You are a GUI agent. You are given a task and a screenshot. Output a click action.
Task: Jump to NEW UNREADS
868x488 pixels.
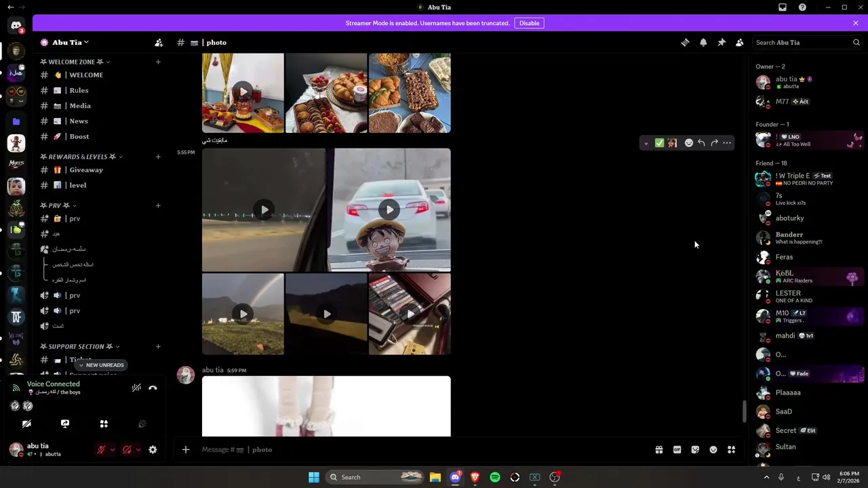point(100,365)
